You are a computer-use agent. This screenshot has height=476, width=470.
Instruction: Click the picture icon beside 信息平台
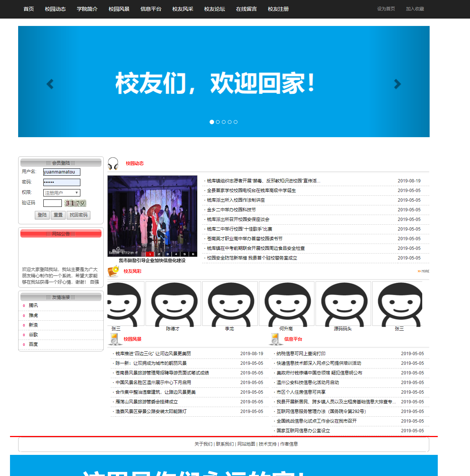click(x=275, y=339)
